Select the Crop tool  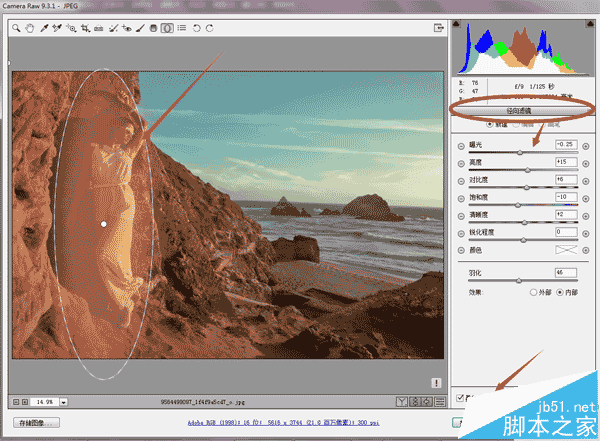pos(85,28)
